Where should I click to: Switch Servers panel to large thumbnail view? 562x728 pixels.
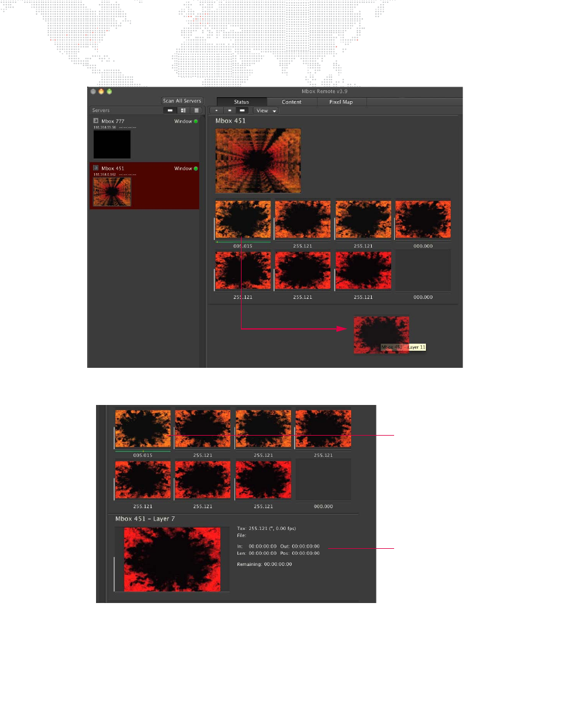(x=170, y=110)
